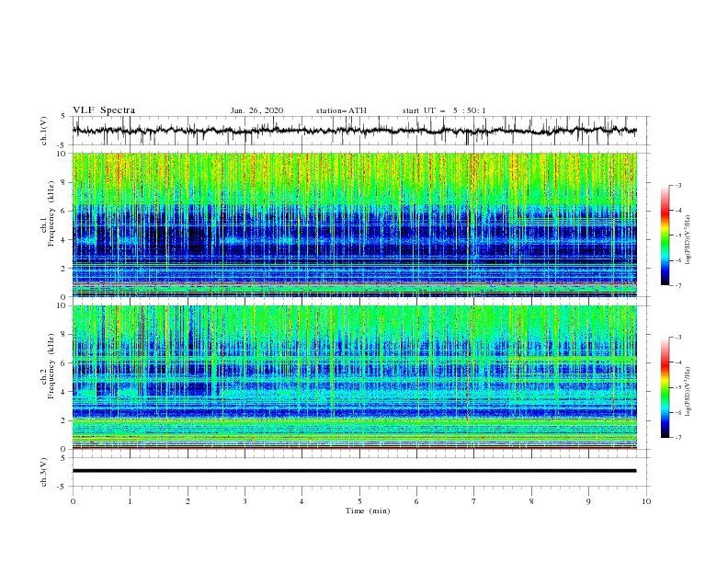This screenshot has width=728, height=563.
Task: Click the ch.2 "Frequency (kHz)" axis label
Action: click(x=51, y=366)
